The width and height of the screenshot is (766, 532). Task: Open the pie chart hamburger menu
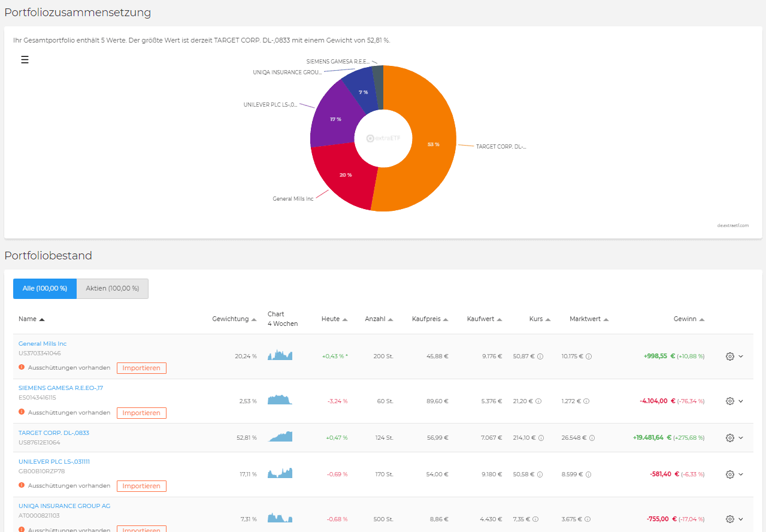(25, 59)
